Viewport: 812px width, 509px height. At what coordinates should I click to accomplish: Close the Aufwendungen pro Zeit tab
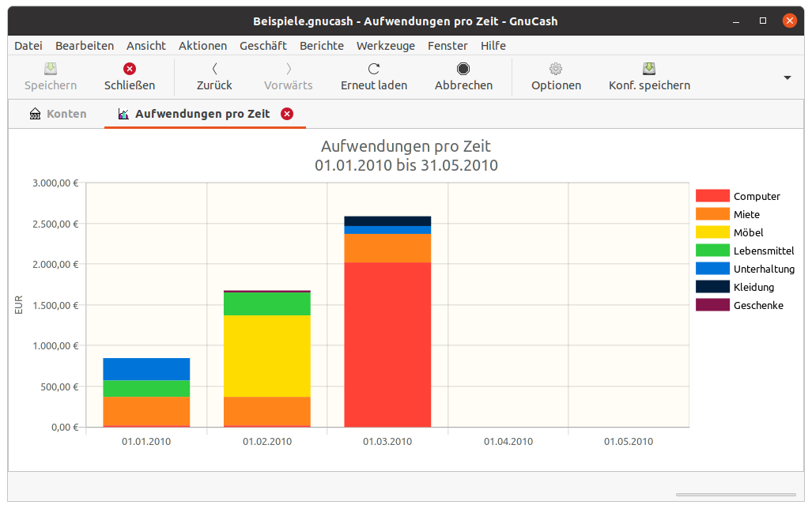(287, 114)
